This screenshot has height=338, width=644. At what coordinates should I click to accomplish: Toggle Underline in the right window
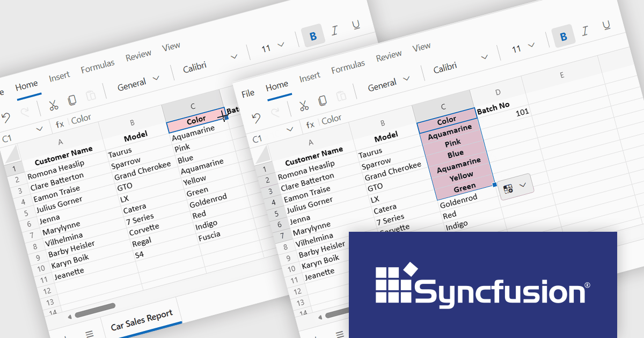pos(606,25)
